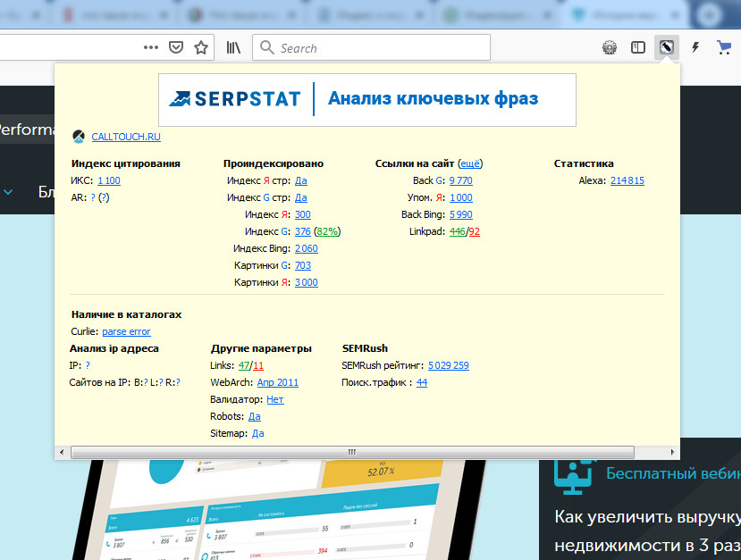The width and height of the screenshot is (741, 560).
Task: Click the gear extension icon in toolbar
Action: coord(610,47)
